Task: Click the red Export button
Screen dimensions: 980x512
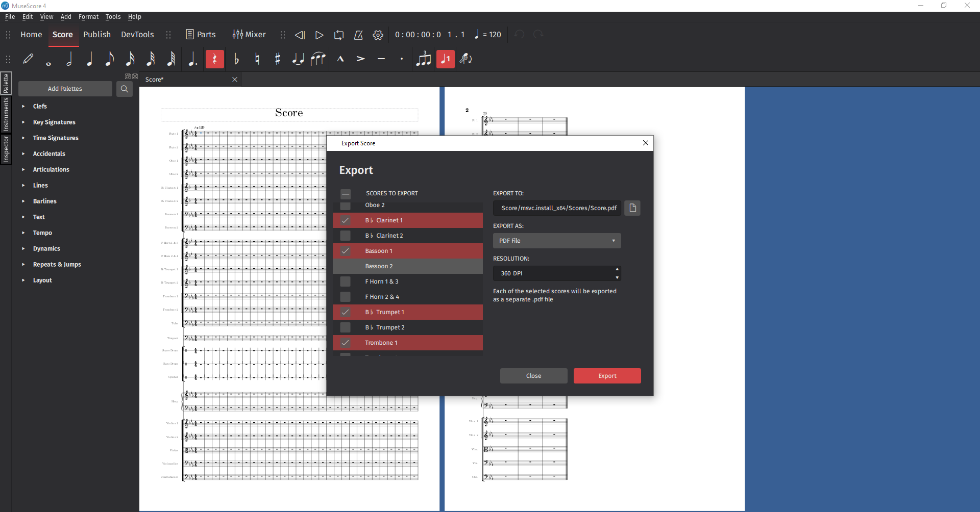Action: pos(607,376)
